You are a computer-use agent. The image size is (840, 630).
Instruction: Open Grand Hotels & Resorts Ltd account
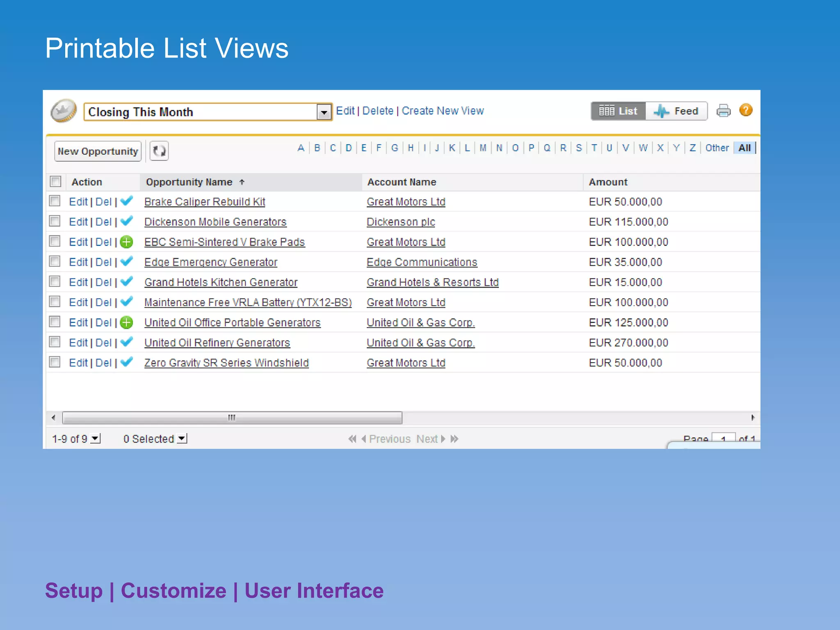(432, 282)
